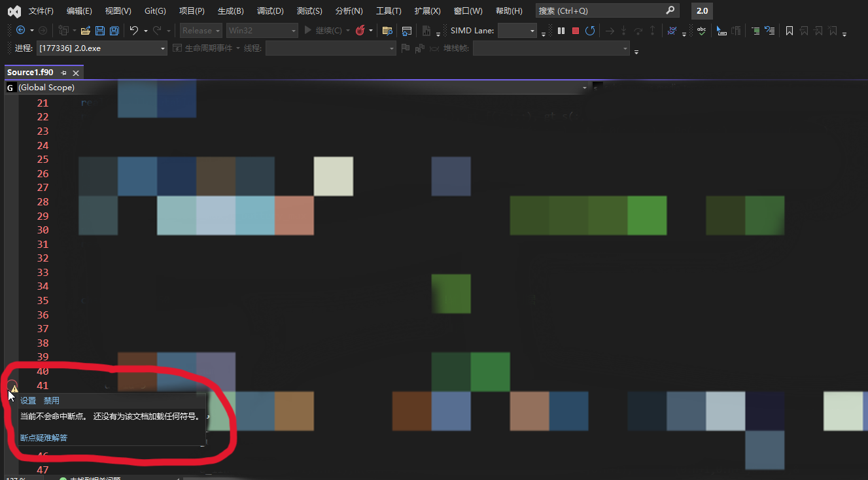The height and width of the screenshot is (480, 868).
Task: Click the browser window icon beside find in files
Action: pos(407,30)
